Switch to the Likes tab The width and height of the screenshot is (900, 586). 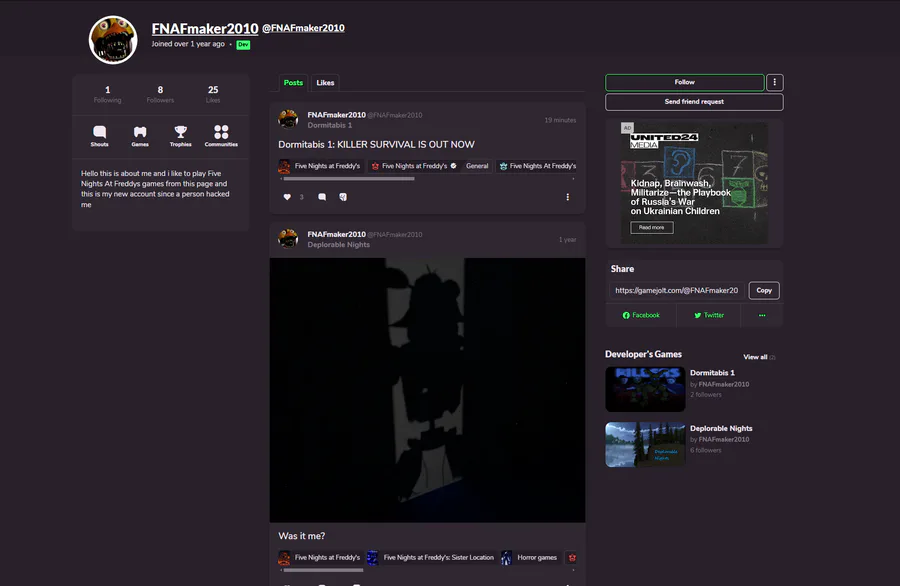(325, 83)
